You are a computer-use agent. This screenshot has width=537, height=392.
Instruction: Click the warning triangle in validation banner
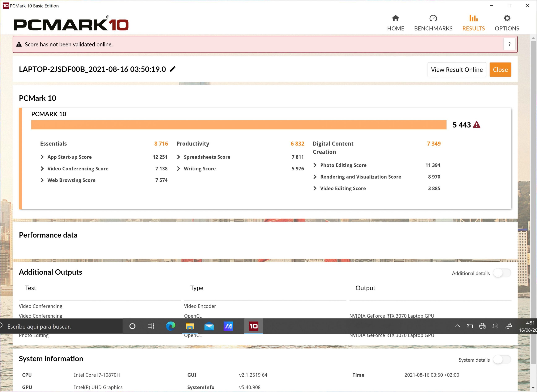pyautogui.click(x=19, y=44)
